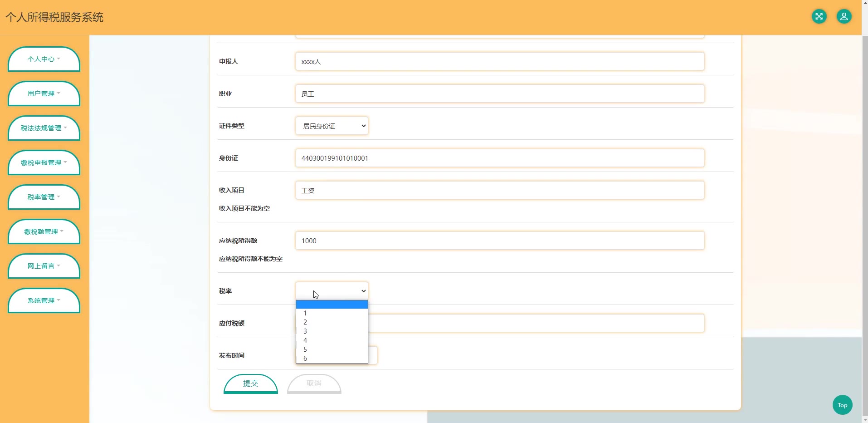Click the 应纳税所得额 input field

pos(499,241)
